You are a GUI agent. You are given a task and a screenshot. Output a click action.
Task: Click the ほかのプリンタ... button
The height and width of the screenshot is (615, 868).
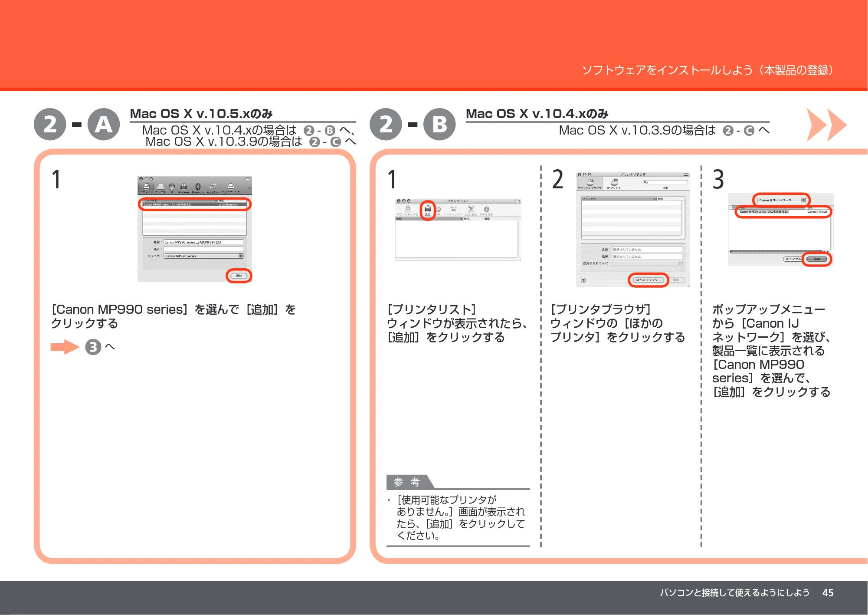649,280
